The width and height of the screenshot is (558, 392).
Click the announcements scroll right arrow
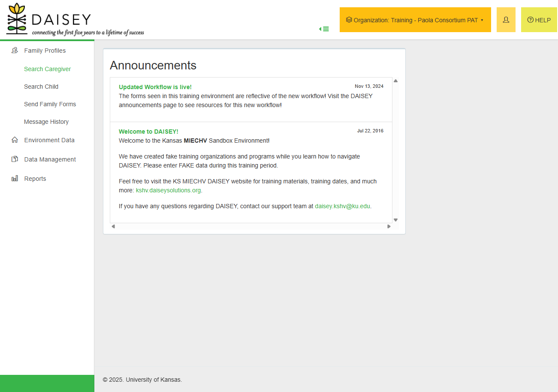click(x=389, y=227)
